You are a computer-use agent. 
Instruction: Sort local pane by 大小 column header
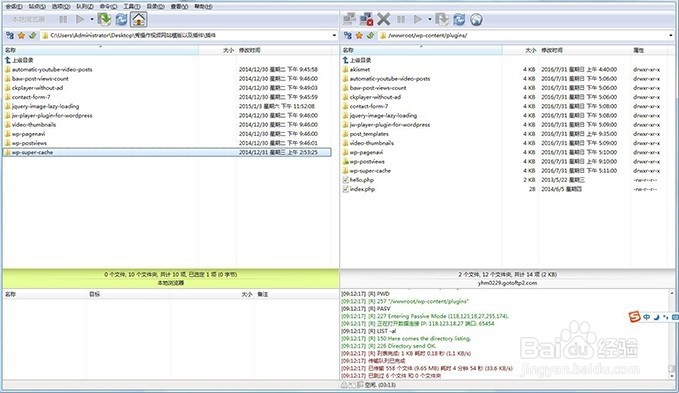click(218, 50)
